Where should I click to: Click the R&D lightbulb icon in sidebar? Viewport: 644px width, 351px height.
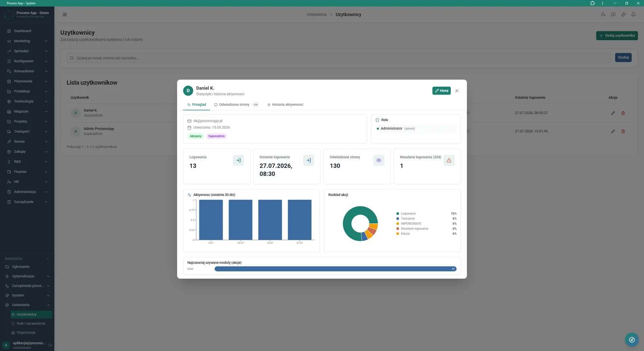[x=9, y=162]
